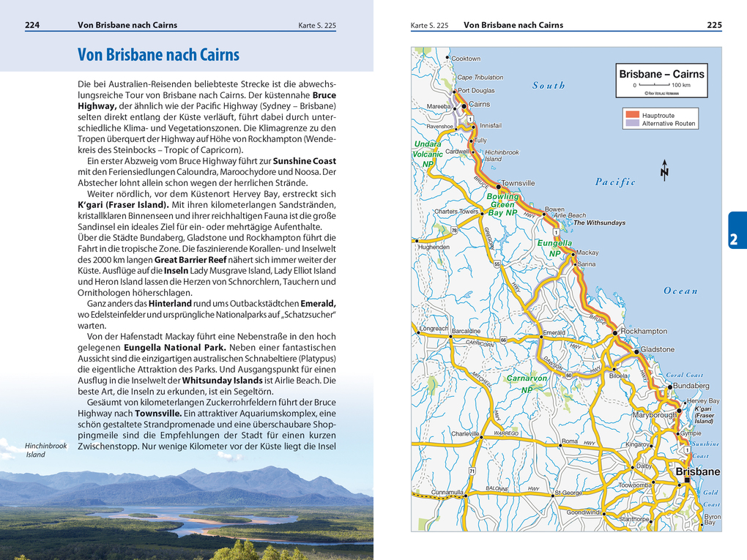This screenshot has height=560, width=747.
Task: Click the green Eungella NP map label
Action: pos(554,248)
